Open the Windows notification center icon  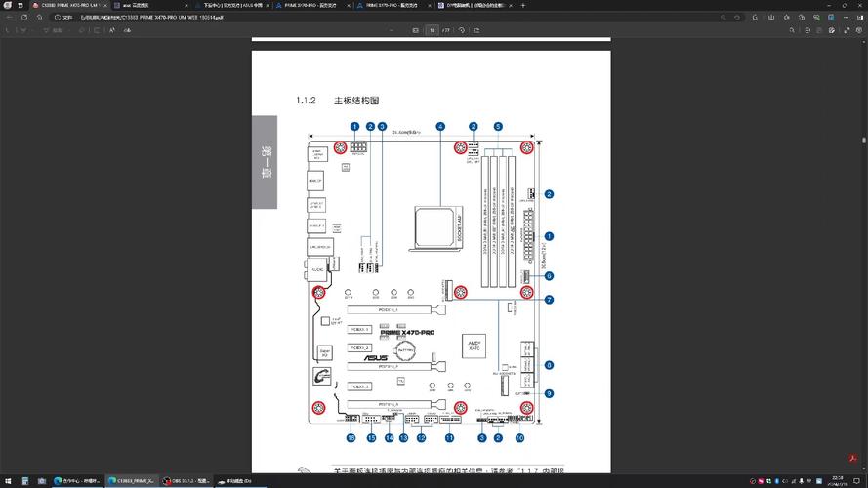point(857,481)
